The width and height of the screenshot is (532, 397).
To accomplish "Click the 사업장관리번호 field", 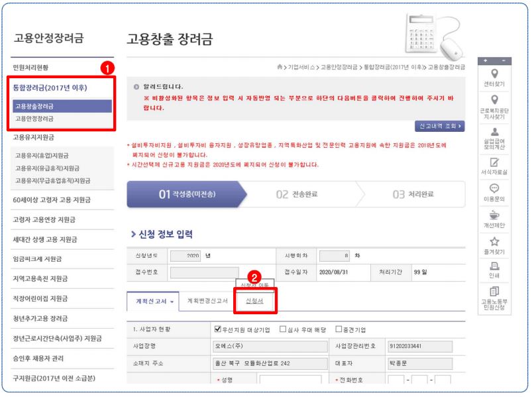I will (x=420, y=347).
